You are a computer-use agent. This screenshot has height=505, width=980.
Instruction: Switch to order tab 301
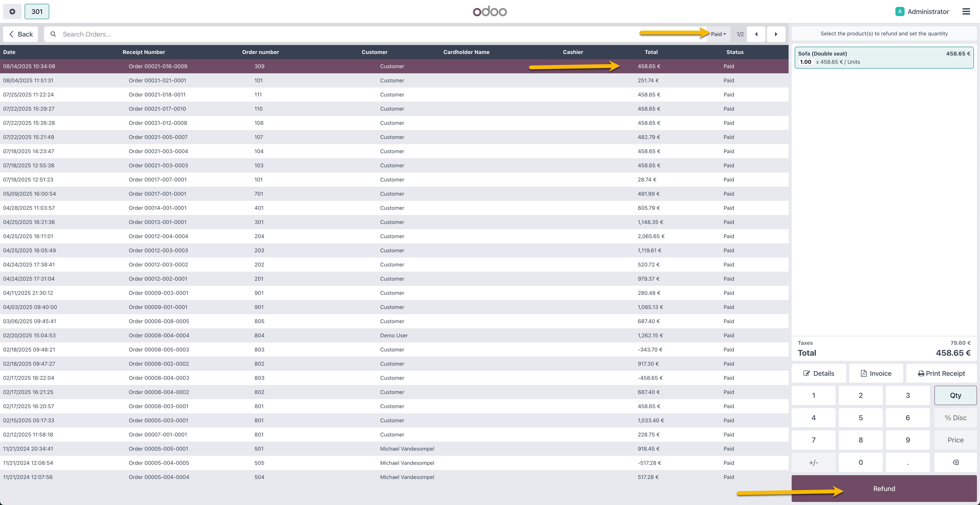point(37,11)
